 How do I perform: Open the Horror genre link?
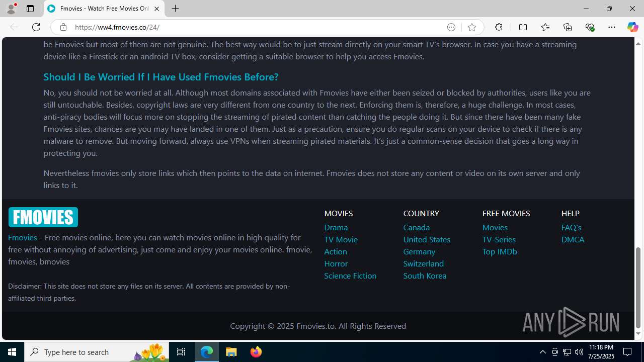coord(336,263)
